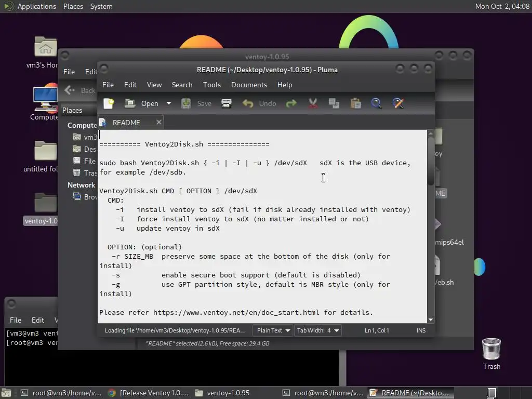
Task: Click the Print icon in Pluma toolbar
Action: tap(227, 103)
